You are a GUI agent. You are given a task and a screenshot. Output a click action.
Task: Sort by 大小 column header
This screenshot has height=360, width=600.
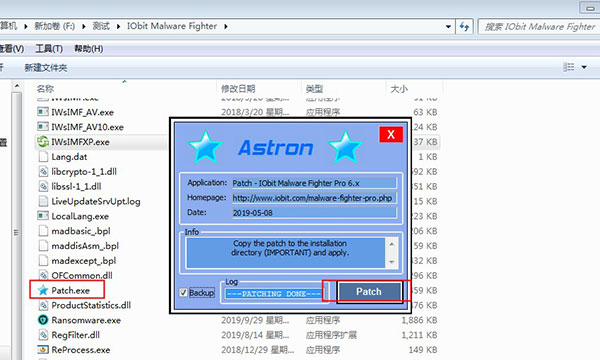coord(399,89)
